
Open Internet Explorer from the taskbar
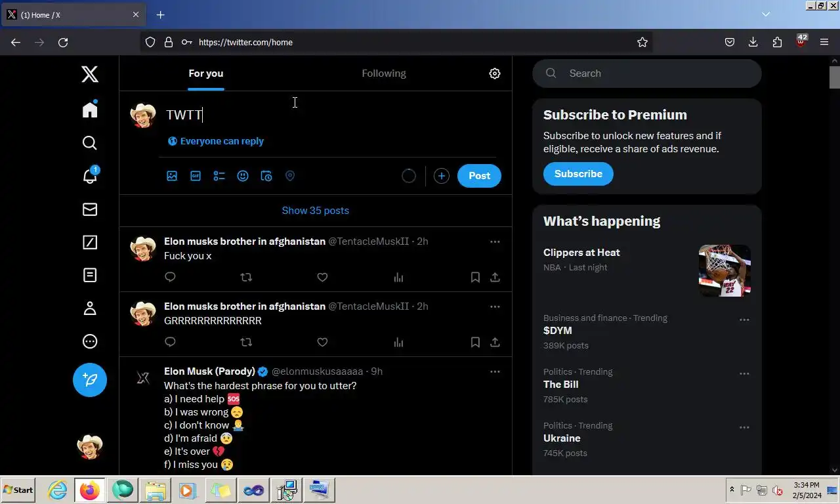pyautogui.click(x=58, y=490)
